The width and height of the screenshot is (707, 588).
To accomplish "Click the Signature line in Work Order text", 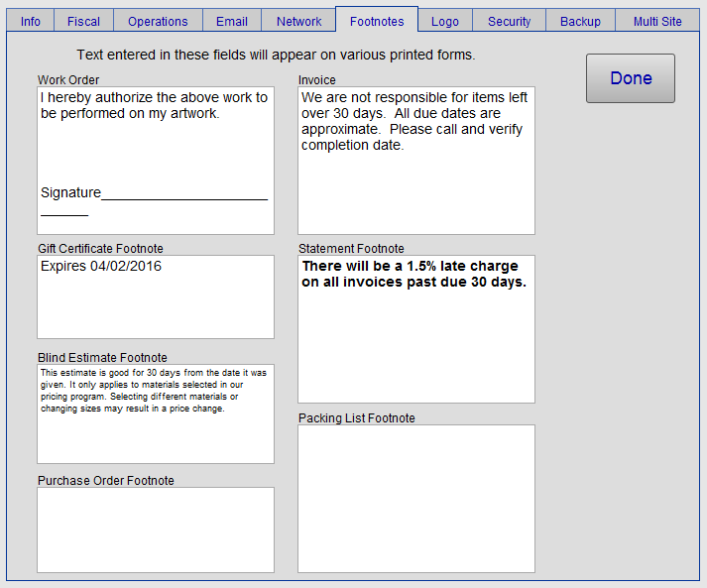I will coord(154,192).
